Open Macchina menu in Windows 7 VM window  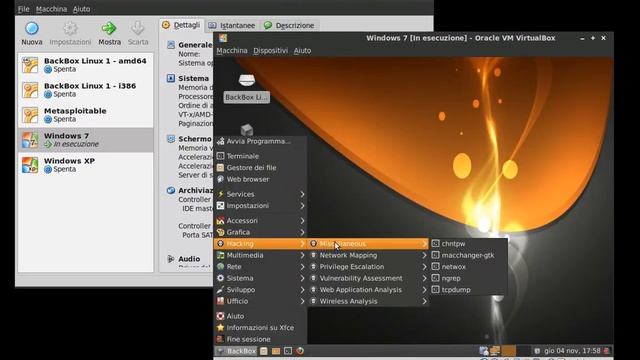[x=232, y=51]
